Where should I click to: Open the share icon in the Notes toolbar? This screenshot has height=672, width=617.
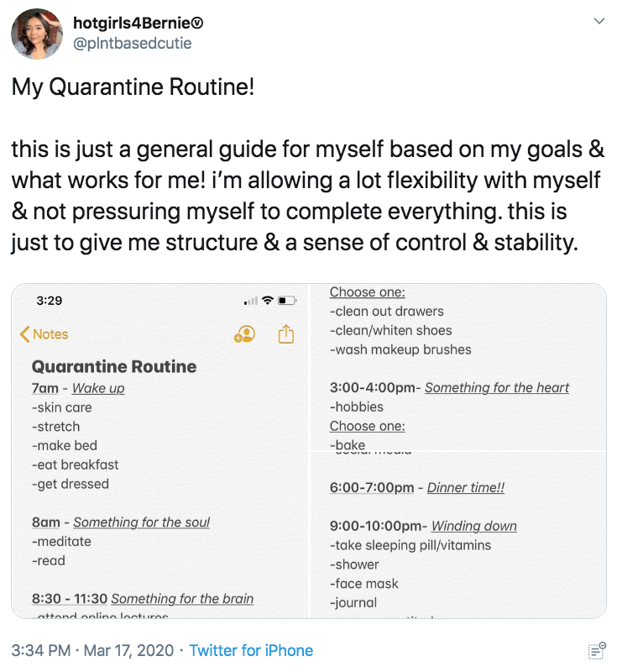(285, 334)
